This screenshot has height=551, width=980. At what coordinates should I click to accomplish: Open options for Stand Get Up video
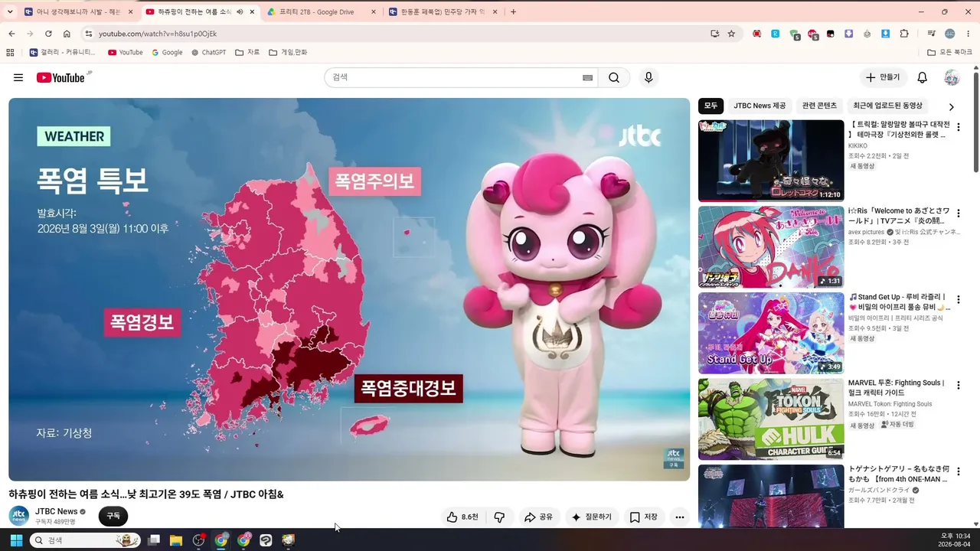[958, 299]
